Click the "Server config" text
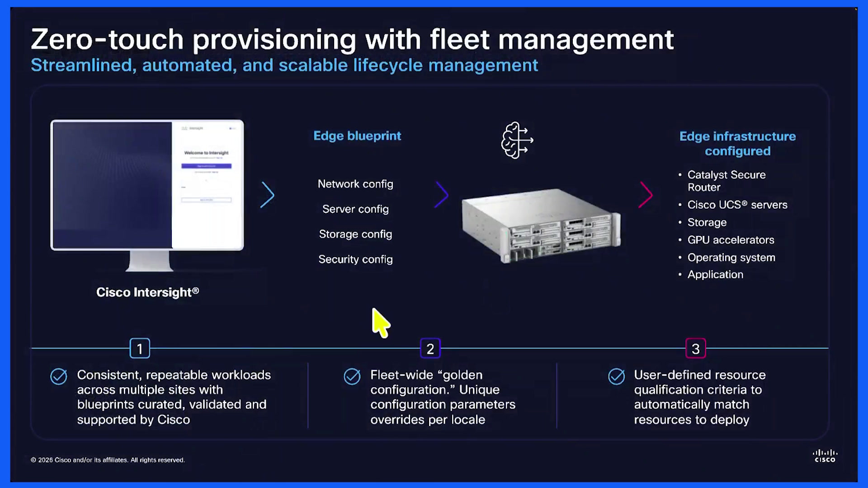 tap(355, 209)
